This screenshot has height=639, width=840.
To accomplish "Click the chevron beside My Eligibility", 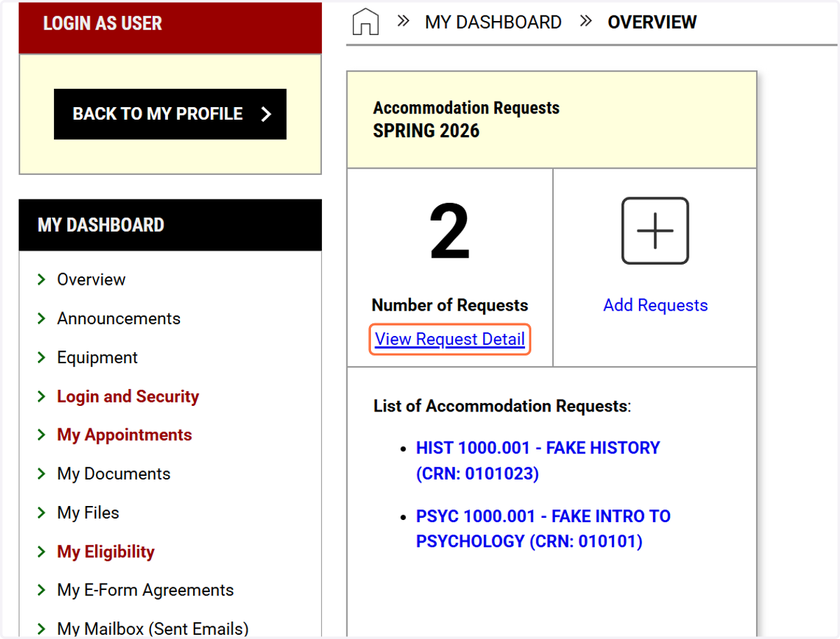I will point(41,552).
